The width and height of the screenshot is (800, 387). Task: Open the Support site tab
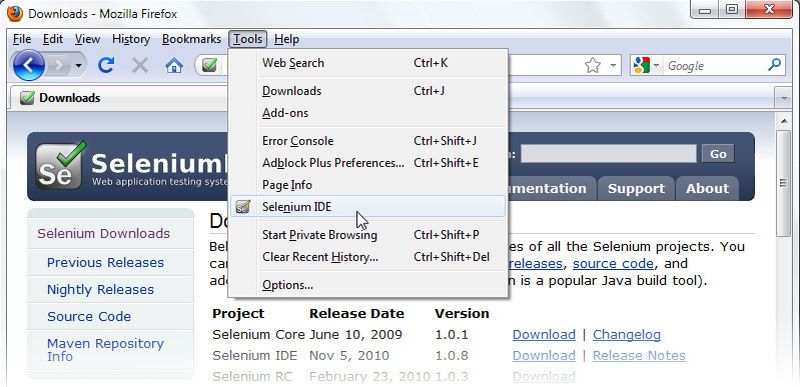click(x=636, y=189)
